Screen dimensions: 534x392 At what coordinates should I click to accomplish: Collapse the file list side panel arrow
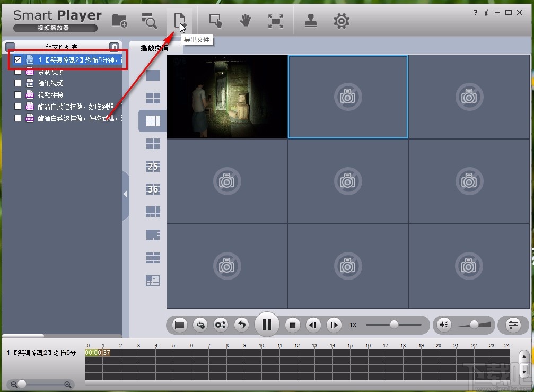pyautogui.click(x=125, y=194)
